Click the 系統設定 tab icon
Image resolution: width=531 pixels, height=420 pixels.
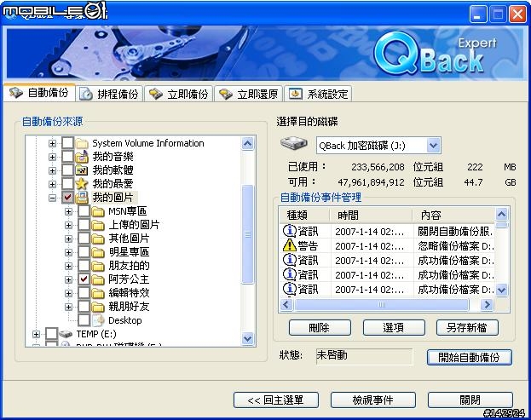pos(295,94)
